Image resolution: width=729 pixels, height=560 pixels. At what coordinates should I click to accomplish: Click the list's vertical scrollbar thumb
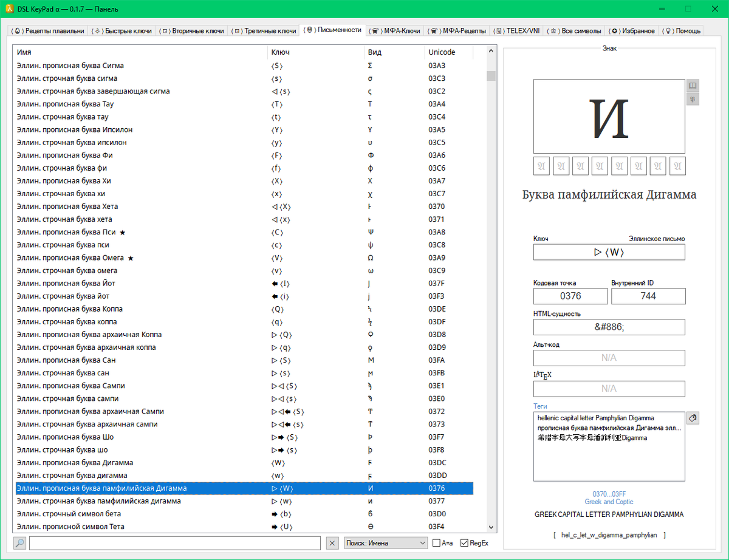tap(491, 76)
